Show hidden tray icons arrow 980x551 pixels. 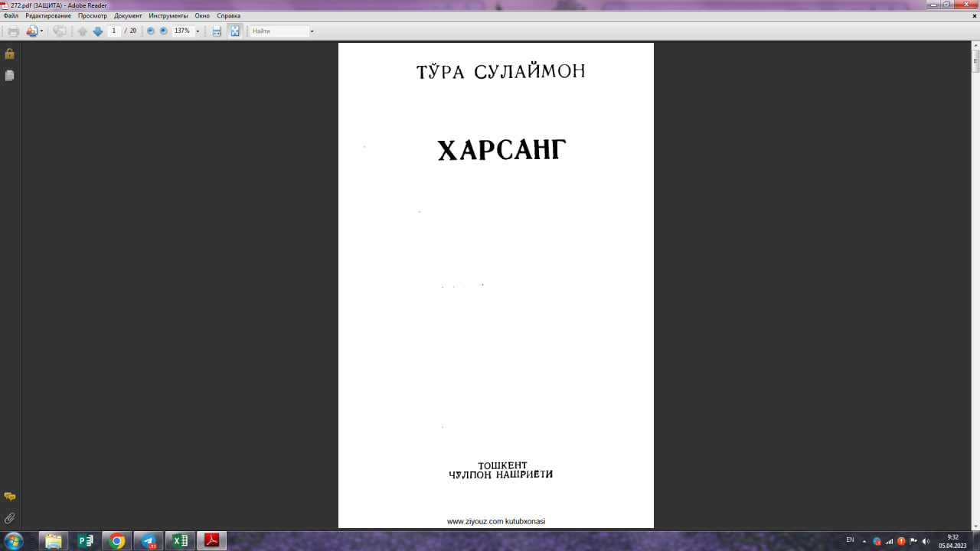point(864,541)
